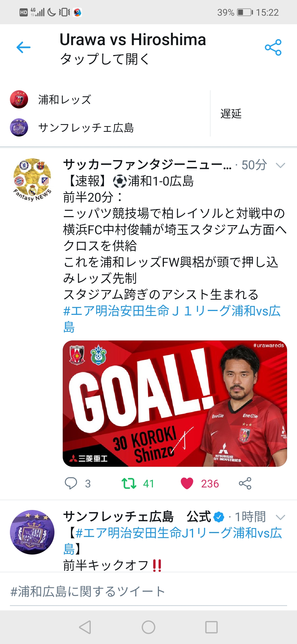Share the fantasy news tweet
Screen dimensions: 297x644
click(245, 483)
